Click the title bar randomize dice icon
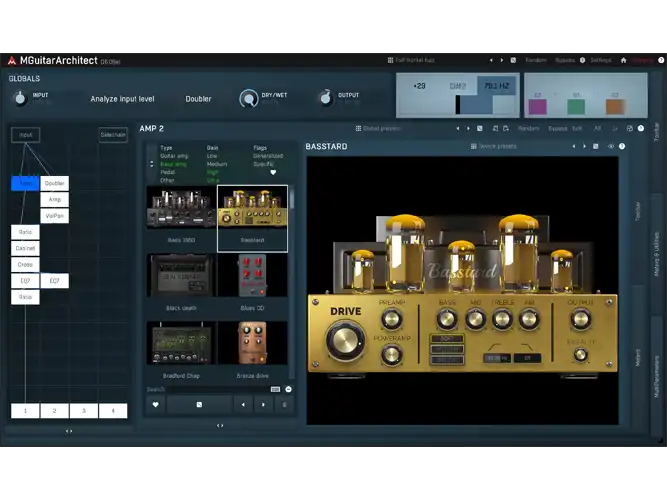 pos(513,60)
